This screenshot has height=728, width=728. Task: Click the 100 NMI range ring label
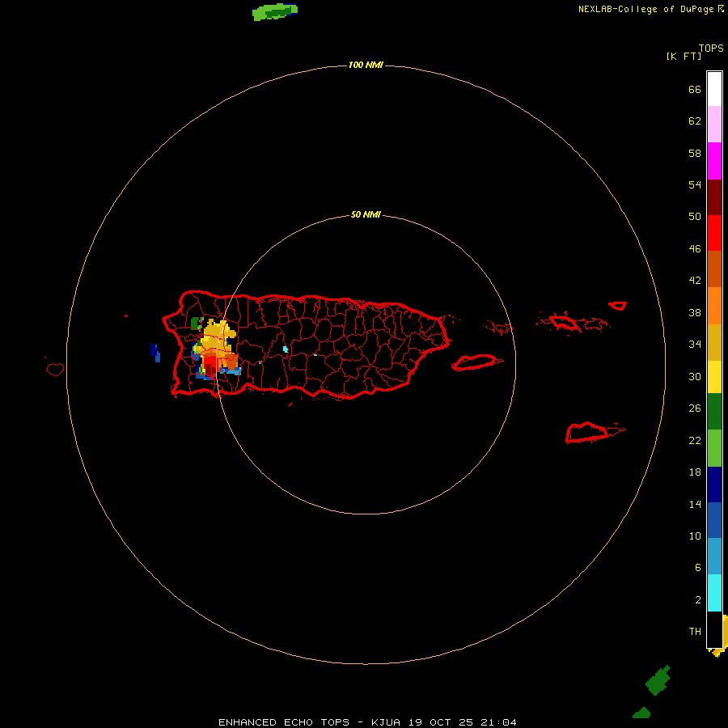pyautogui.click(x=366, y=65)
